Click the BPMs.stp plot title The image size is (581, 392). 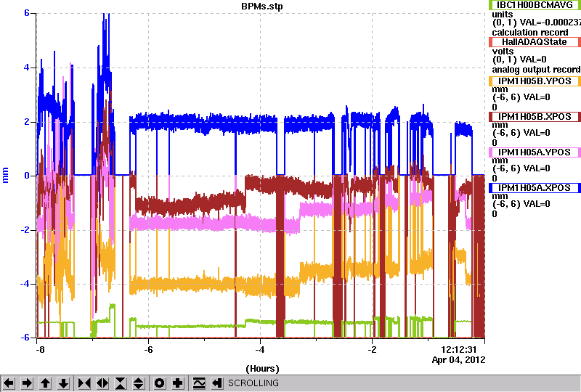tap(262, 7)
